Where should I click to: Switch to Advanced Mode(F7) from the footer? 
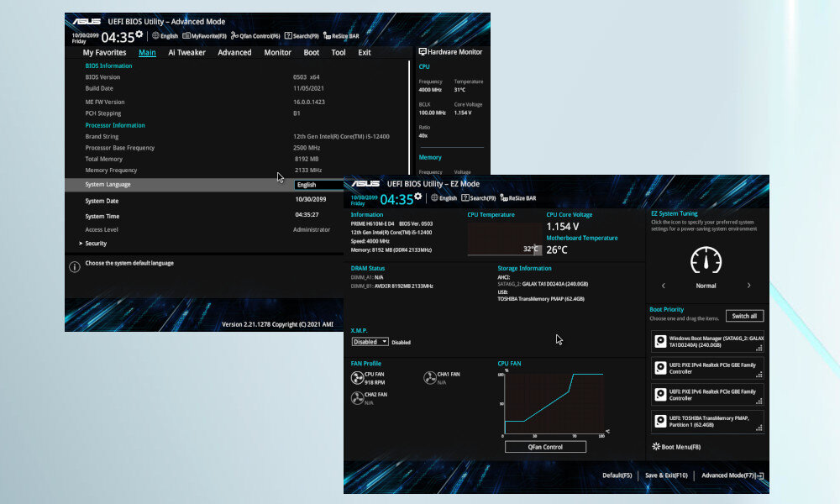click(732, 475)
